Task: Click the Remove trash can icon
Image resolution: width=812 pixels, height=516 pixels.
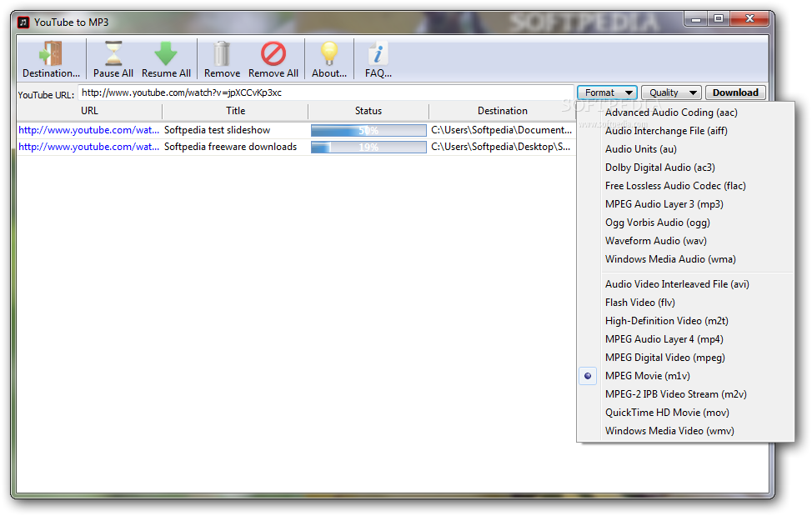Action: 222,53
